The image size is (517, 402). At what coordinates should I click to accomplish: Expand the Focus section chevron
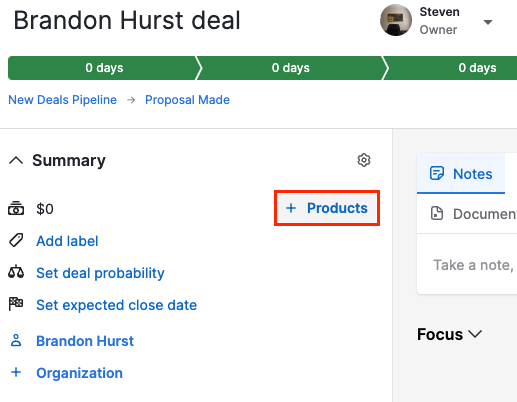[x=475, y=334]
